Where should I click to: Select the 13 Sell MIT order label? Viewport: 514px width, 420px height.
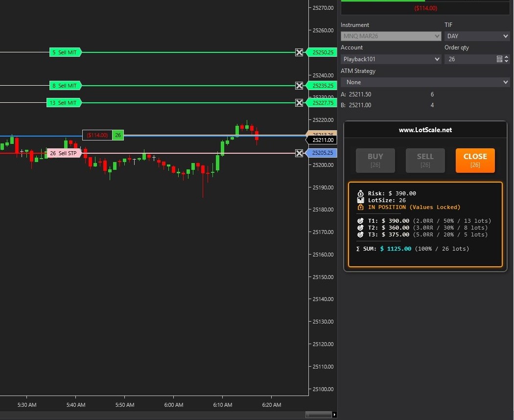coord(64,103)
